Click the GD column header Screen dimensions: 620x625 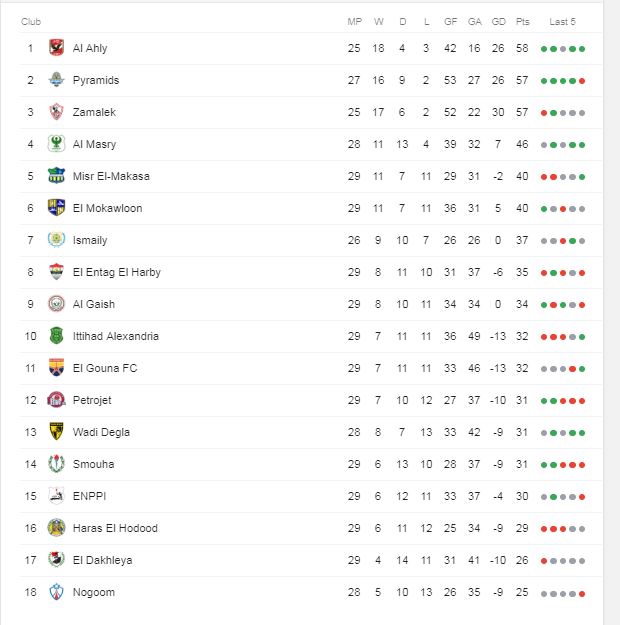pyautogui.click(x=498, y=22)
